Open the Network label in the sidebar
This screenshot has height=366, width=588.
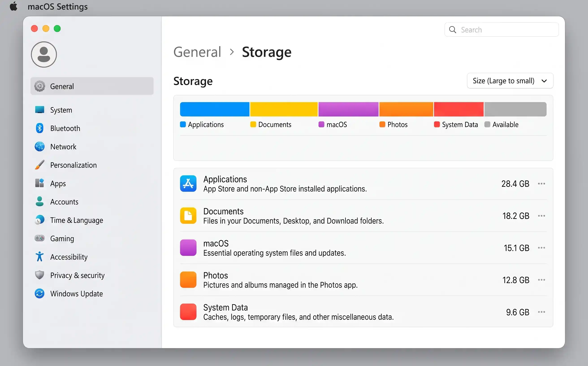point(63,147)
